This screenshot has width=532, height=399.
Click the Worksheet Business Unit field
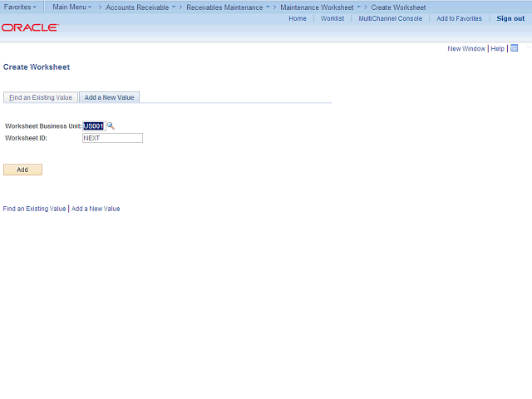(x=94, y=126)
